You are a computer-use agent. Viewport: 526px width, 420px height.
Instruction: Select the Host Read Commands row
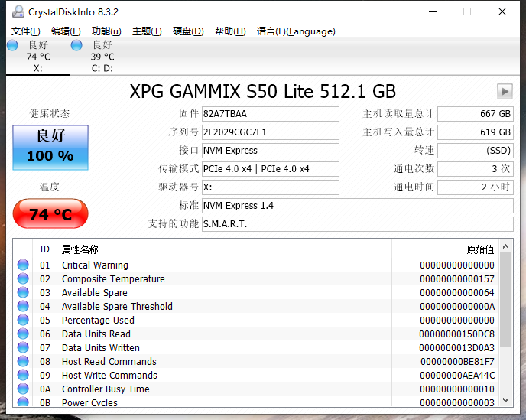pos(256,361)
